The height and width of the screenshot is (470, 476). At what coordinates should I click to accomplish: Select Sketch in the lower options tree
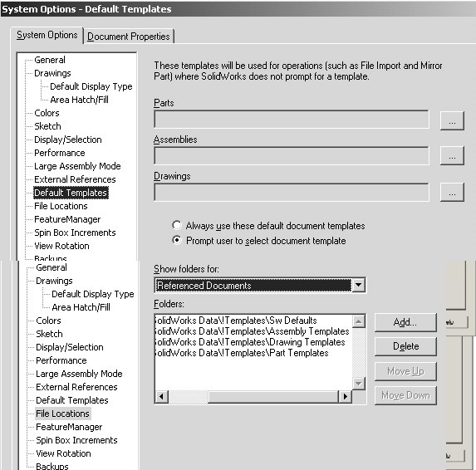(x=49, y=334)
